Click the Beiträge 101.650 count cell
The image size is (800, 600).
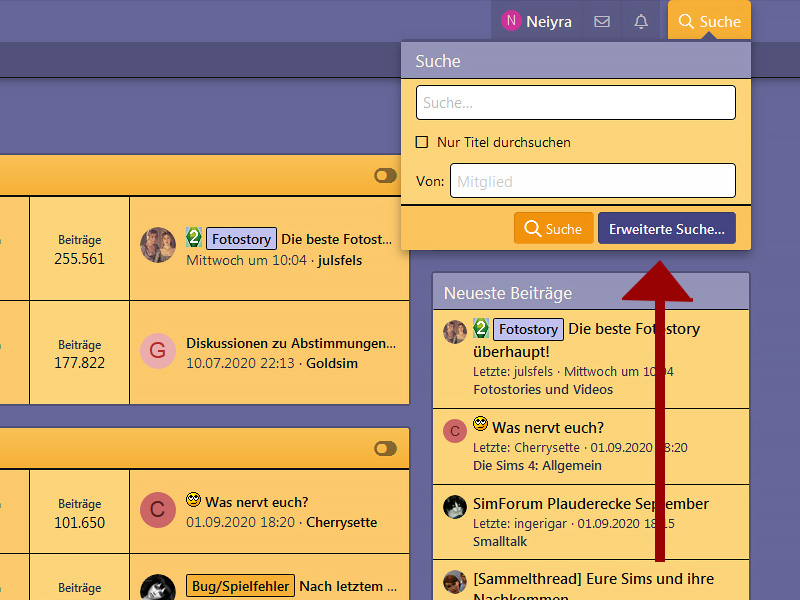[x=80, y=512]
